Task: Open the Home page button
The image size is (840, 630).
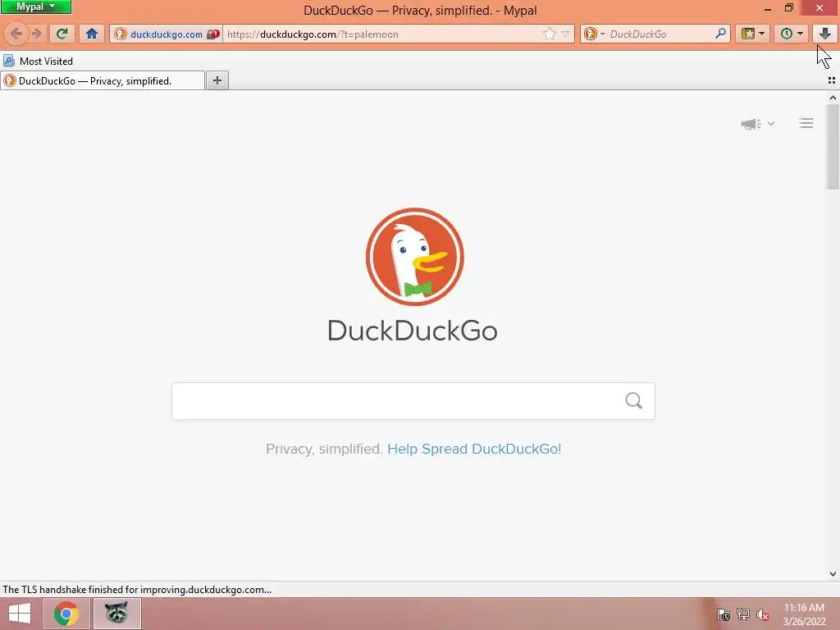Action: click(x=92, y=34)
